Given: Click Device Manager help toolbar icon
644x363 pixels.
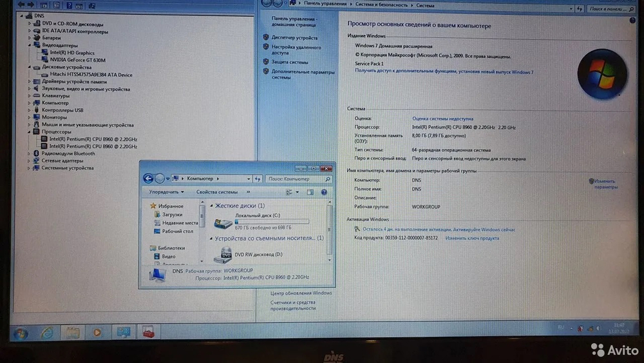Looking at the screenshot, I should [x=70, y=5].
